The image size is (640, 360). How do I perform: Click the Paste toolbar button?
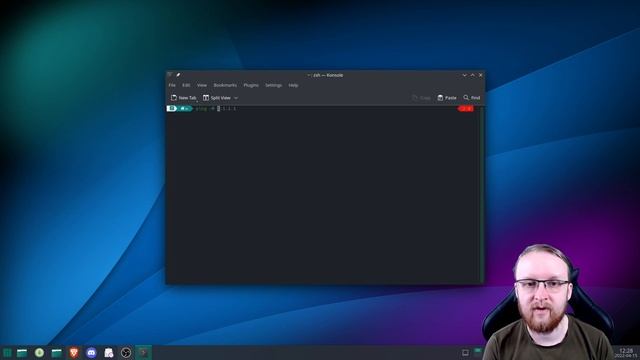(447, 98)
